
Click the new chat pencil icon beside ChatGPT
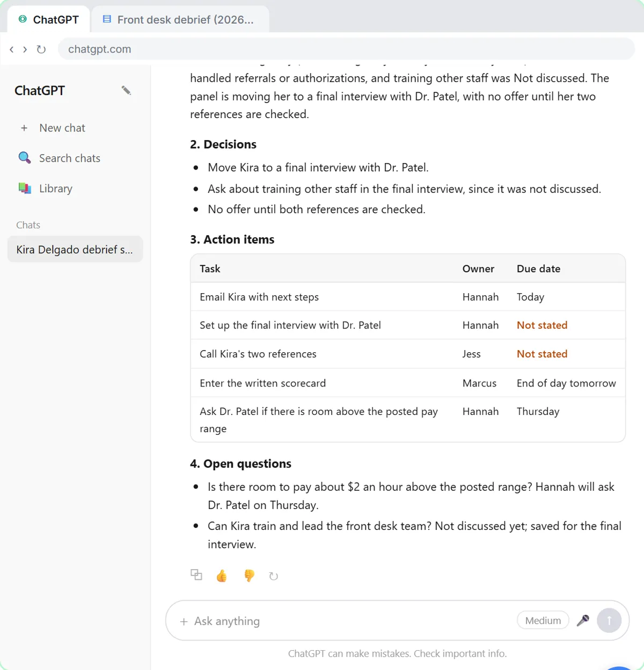[x=126, y=90]
